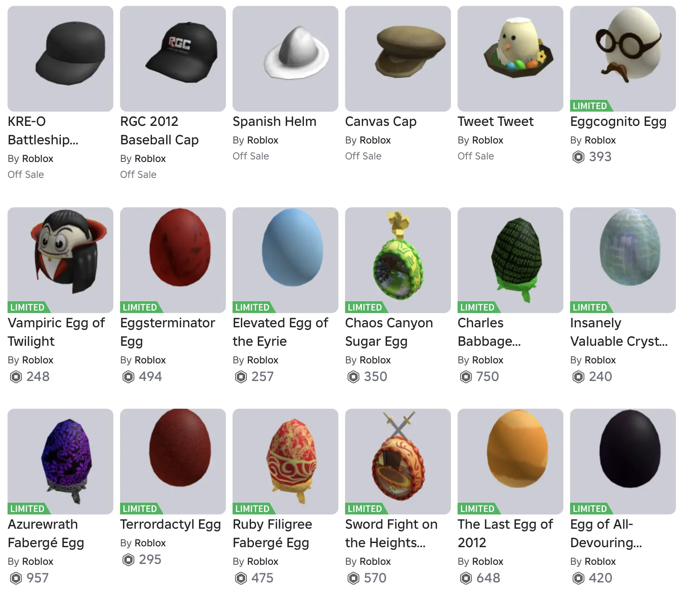The width and height of the screenshot is (691, 616).
Task: Click the LIMITED badge on Insanely Valuable egg
Action: coord(591,307)
